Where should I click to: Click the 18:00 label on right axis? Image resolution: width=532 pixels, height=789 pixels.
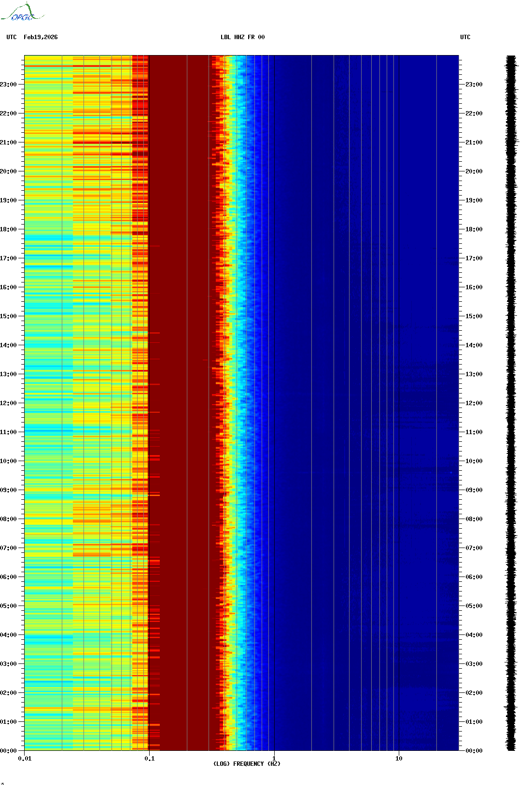tap(474, 229)
